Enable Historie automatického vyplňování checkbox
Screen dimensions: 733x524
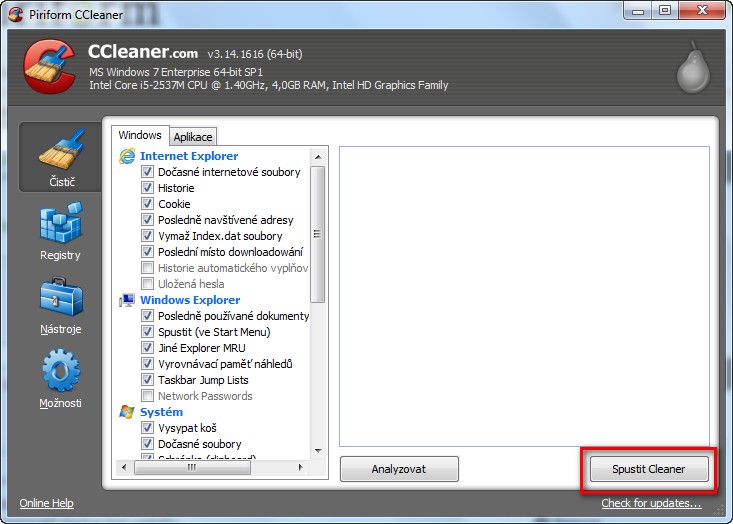coord(147,268)
